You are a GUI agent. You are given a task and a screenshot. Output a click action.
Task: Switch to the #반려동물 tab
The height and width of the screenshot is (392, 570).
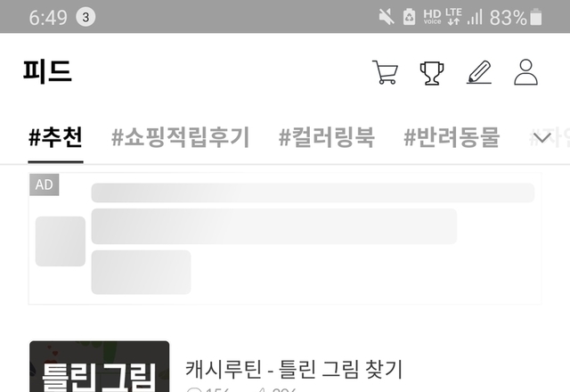pyautogui.click(x=452, y=137)
